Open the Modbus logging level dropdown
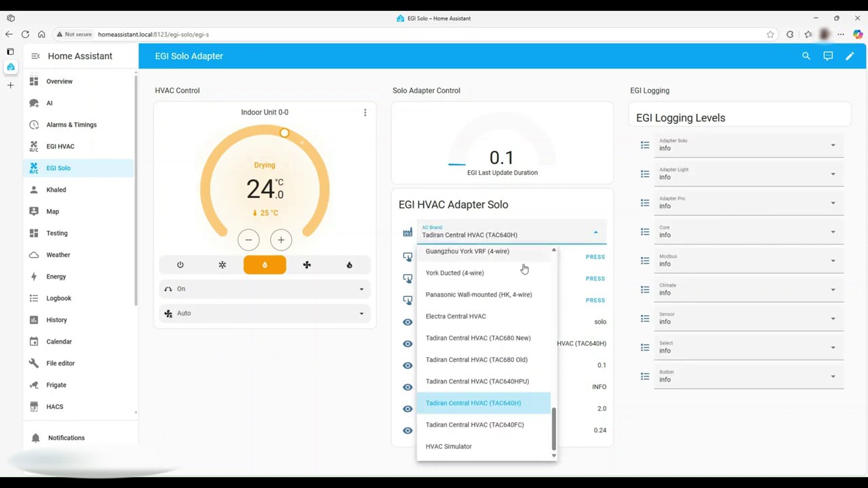 click(x=749, y=261)
